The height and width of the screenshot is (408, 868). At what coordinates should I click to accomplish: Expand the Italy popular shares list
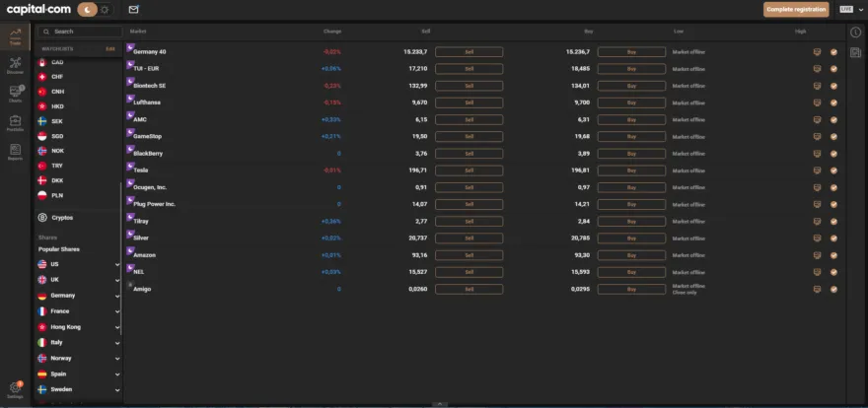[x=117, y=343]
